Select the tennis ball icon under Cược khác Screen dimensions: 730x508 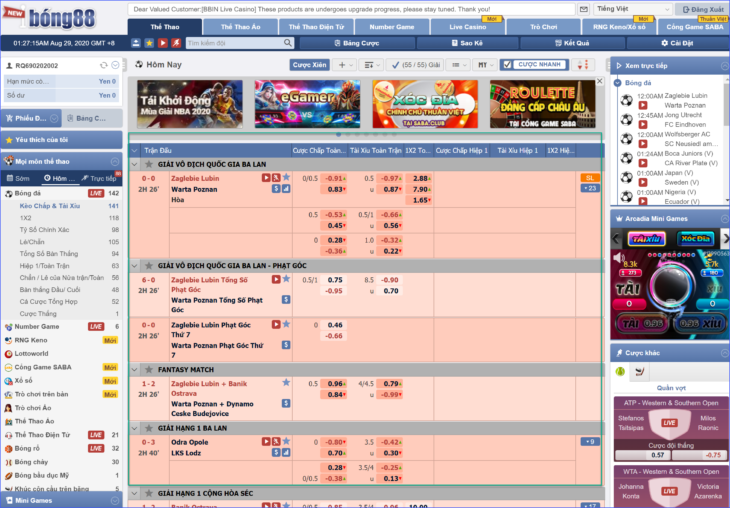click(x=620, y=372)
